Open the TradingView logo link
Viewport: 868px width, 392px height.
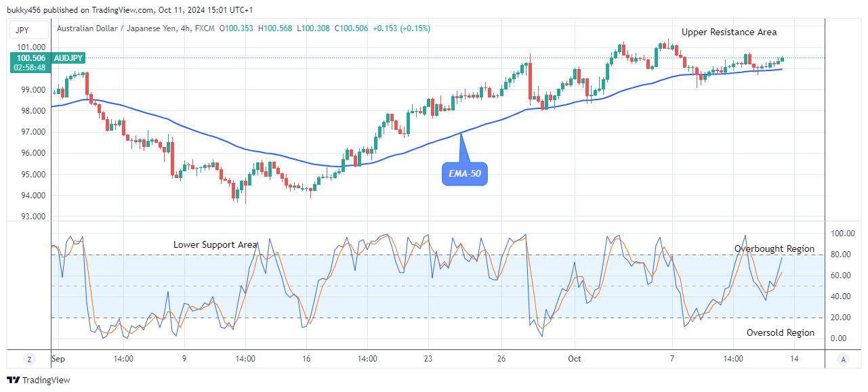coord(39,380)
